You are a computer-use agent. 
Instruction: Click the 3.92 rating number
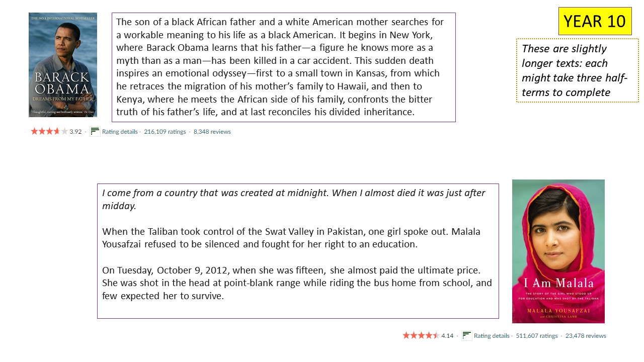(75, 132)
